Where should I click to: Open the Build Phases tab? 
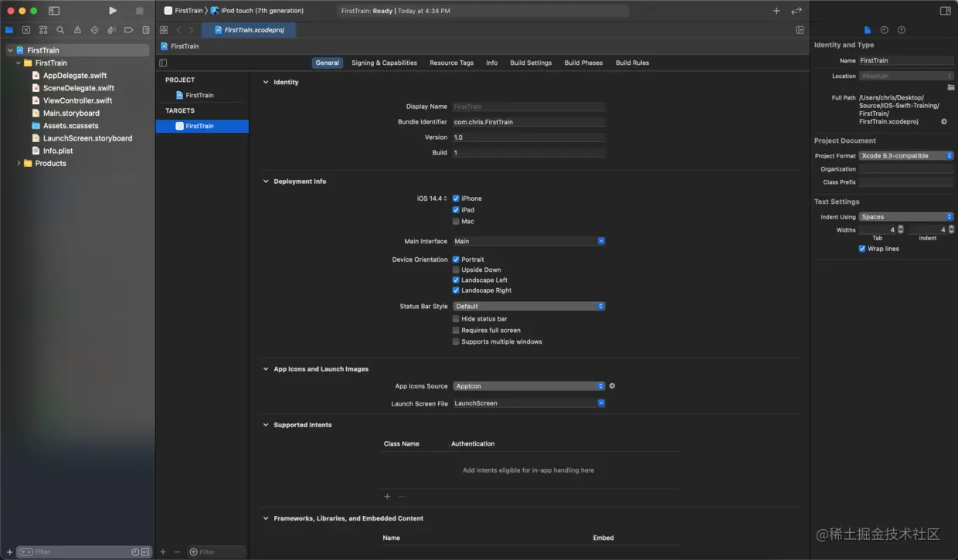(583, 63)
